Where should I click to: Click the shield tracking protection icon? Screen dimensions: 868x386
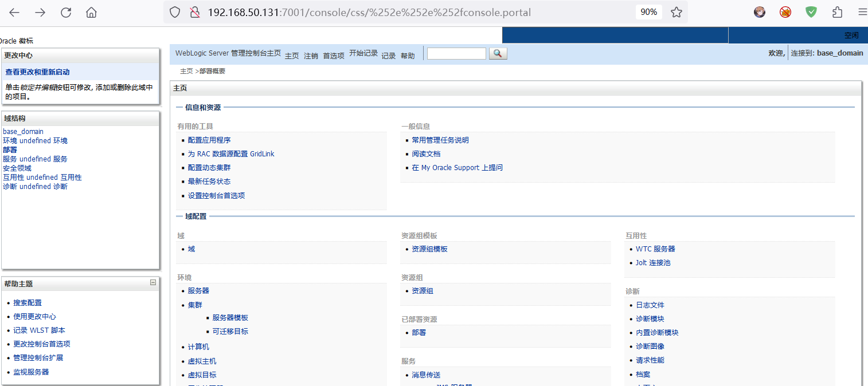coord(175,12)
